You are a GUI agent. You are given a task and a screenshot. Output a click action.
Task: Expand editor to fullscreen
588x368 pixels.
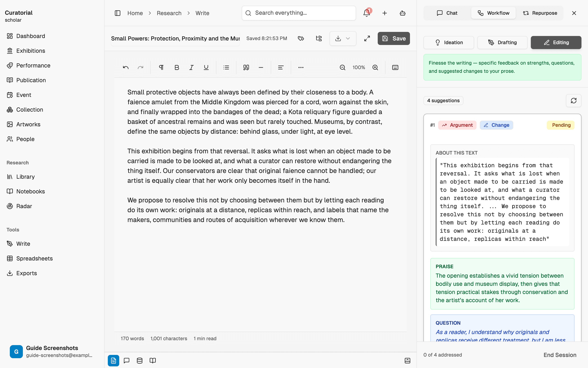pyautogui.click(x=367, y=38)
